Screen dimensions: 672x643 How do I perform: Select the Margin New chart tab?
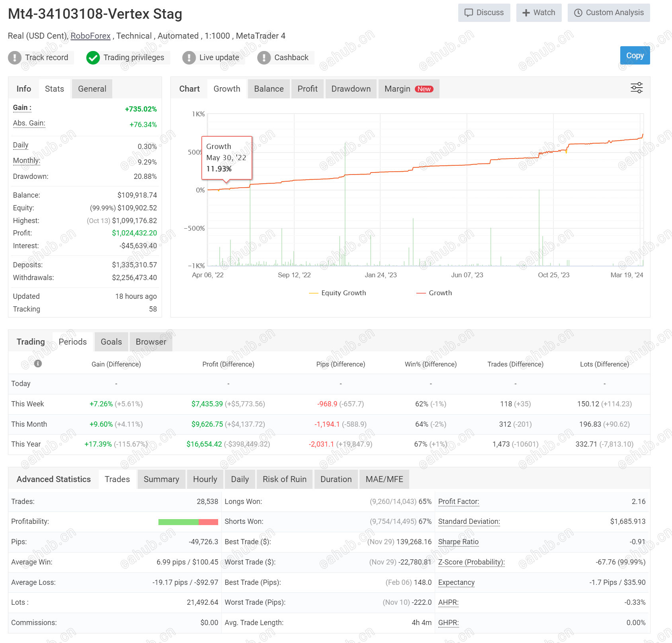409,89
